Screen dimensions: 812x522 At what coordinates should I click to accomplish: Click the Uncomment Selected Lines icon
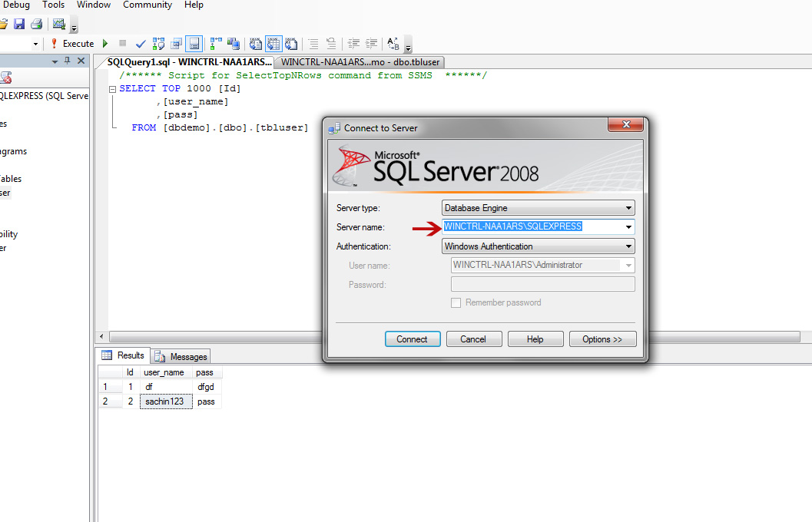tap(331, 44)
